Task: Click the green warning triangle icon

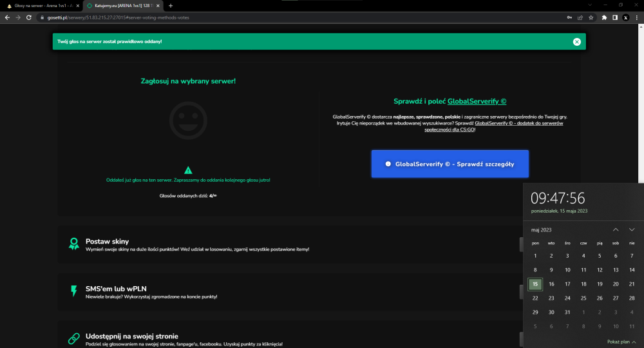Action: tap(188, 170)
